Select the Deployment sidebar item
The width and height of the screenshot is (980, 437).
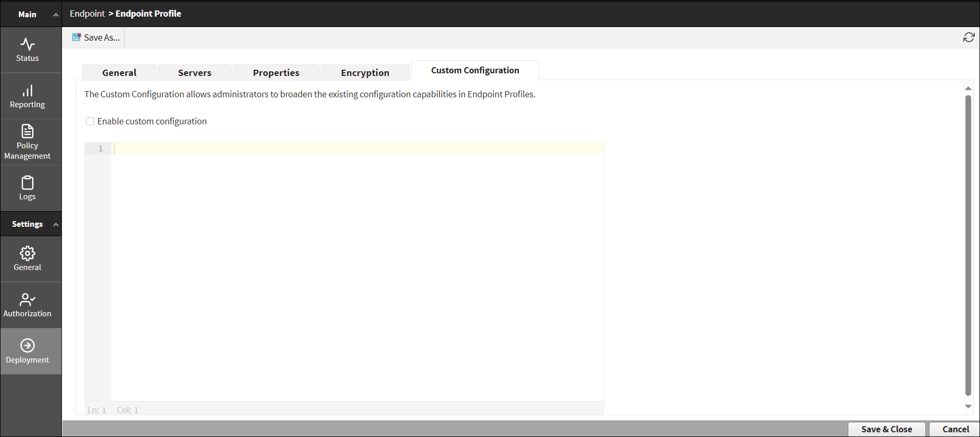[28, 351]
